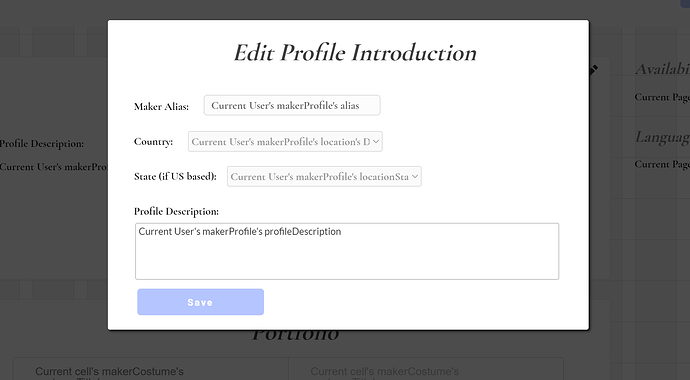Click the State dropdown chevron arrow
Screen dimensions: 690x380
(415, 176)
